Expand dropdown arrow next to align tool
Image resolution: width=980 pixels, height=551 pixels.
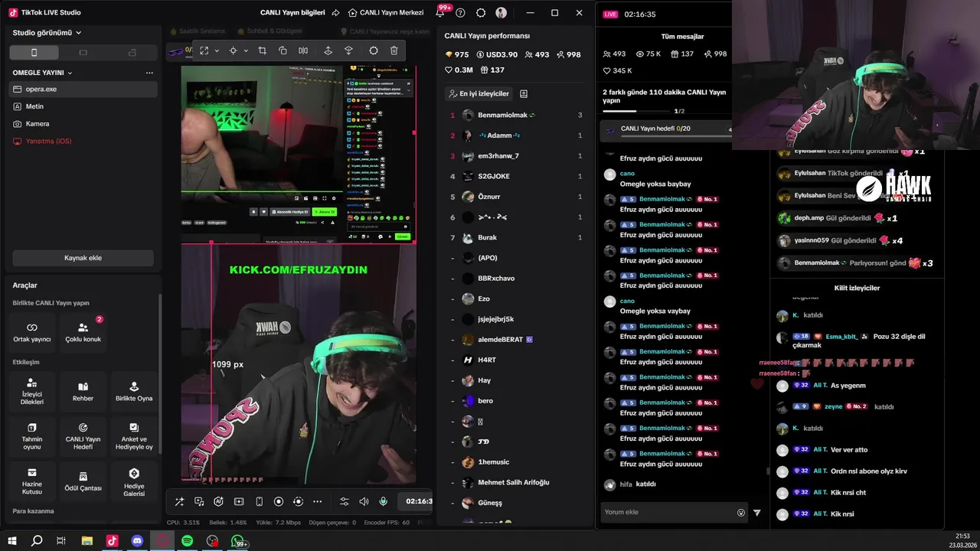coord(246,51)
